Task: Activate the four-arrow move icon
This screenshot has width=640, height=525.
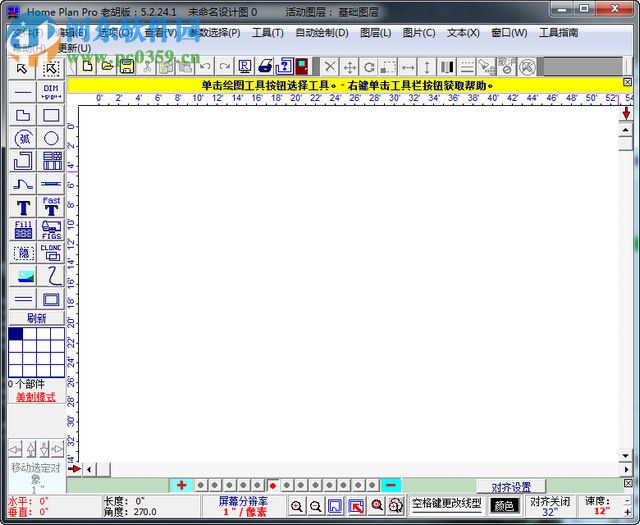Action: [x=350, y=67]
